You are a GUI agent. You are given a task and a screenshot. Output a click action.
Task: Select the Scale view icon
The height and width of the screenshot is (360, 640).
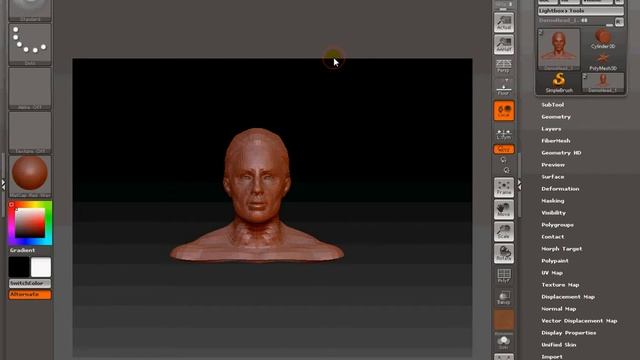pyautogui.click(x=504, y=231)
